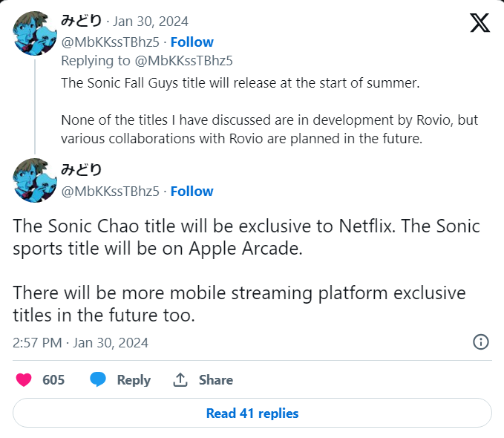Open the Replying to @MbKKssTBhz5 mention
The image size is (504, 438).
[183, 61]
